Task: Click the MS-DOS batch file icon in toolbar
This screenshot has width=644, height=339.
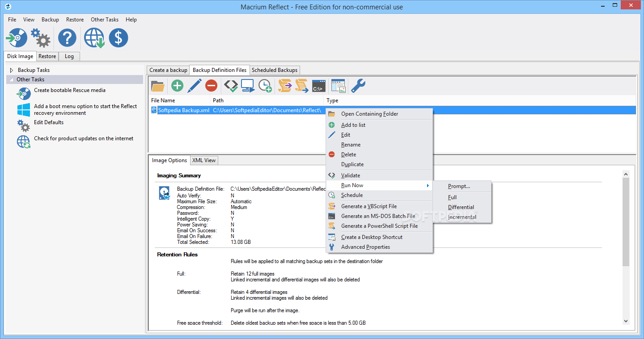Action: (x=319, y=86)
